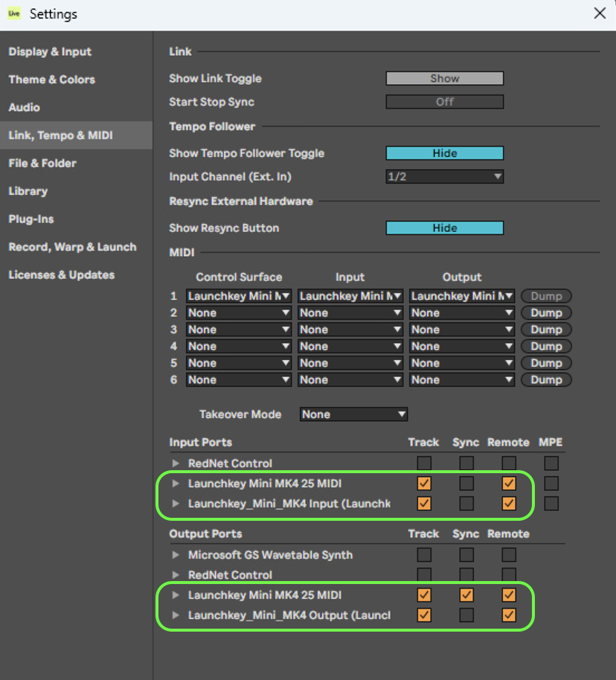Enable Remote for Microsoft GS Wavetable Synth output
Image resolution: width=616 pixels, height=680 pixels.
pyautogui.click(x=509, y=555)
